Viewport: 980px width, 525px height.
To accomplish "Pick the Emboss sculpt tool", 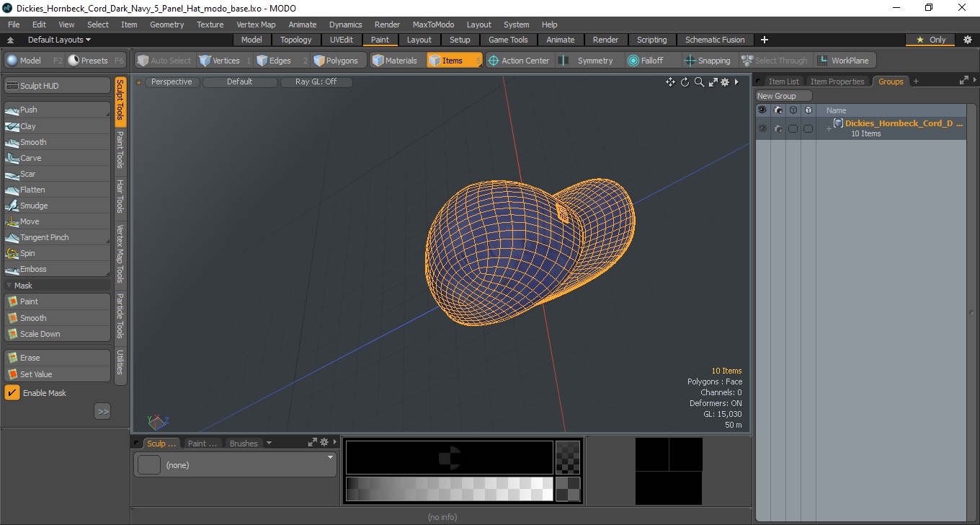I will tap(57, 269).
